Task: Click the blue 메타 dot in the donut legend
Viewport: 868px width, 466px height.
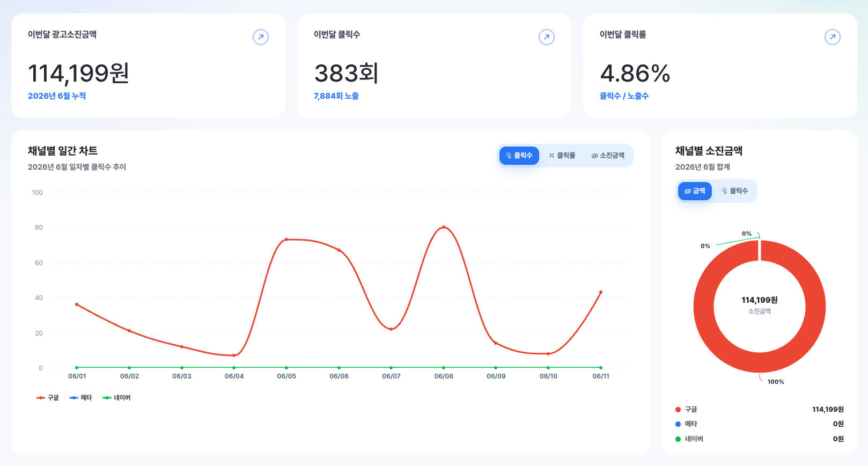Action: [x=678, y=424]
